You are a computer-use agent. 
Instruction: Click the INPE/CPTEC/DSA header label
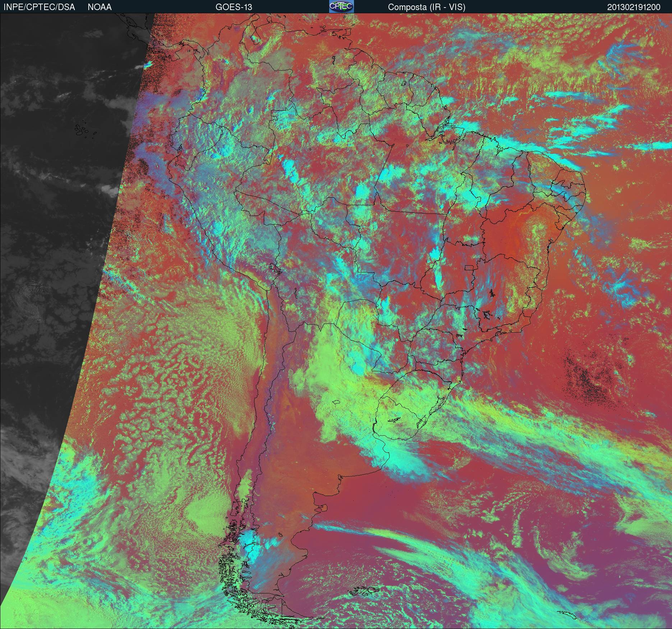tap(39, 7)
